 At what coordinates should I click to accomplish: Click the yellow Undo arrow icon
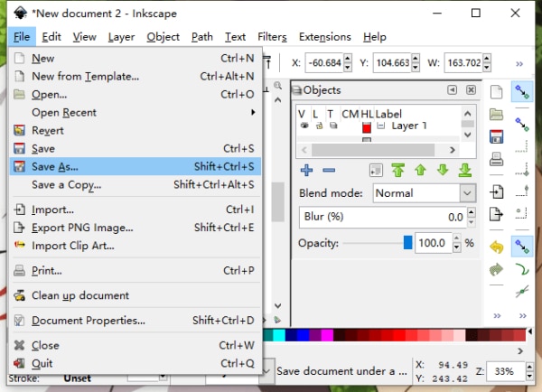pos(496,247)
